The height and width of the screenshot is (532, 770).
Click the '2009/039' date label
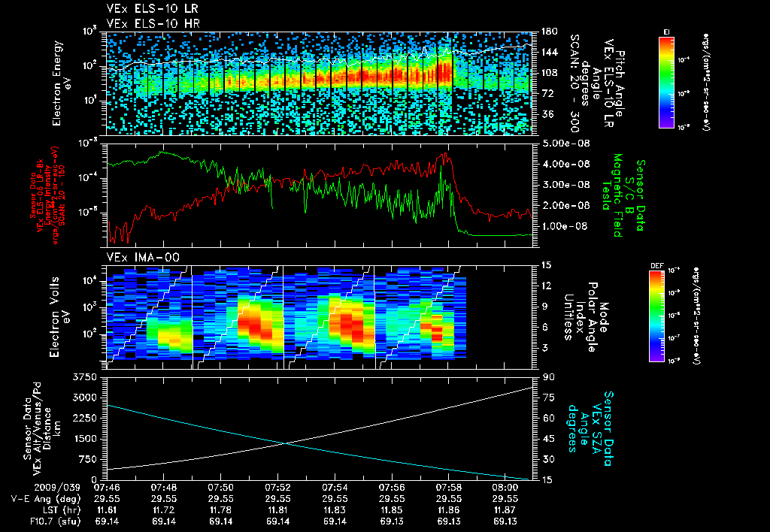pyautogui.click(x=57, y=488)
